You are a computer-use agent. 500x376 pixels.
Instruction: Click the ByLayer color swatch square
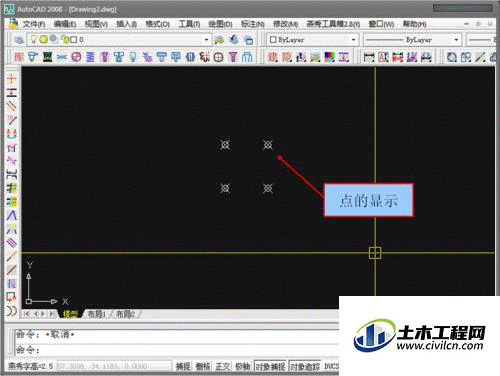click(x=273, y=40)
